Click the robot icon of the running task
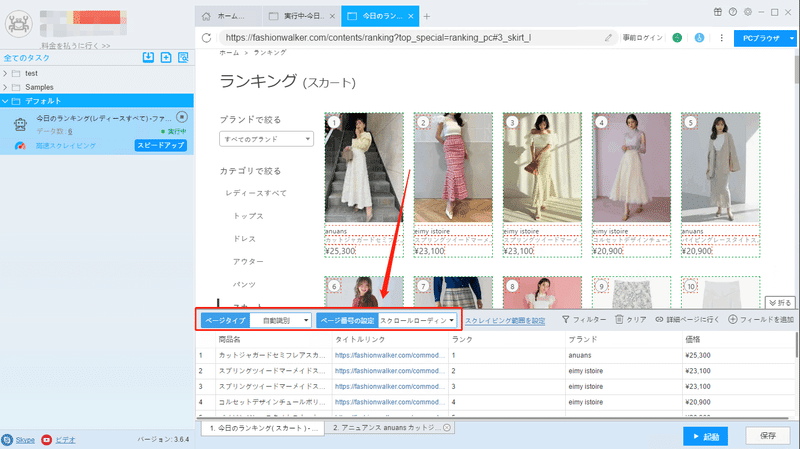This screenshot has width=800, height=449. pyautogui.click(x=20, y=124)
